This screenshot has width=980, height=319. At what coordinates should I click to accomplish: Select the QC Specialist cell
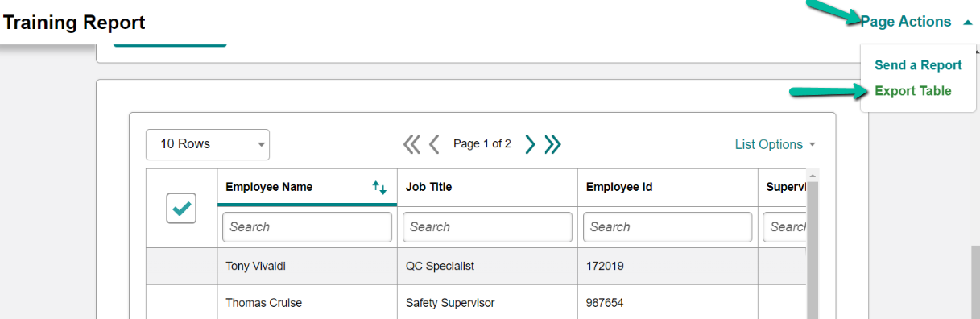[488, 266]
